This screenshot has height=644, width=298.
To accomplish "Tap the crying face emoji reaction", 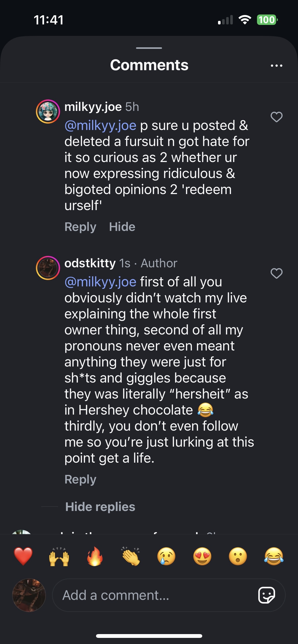I will 167,556.
